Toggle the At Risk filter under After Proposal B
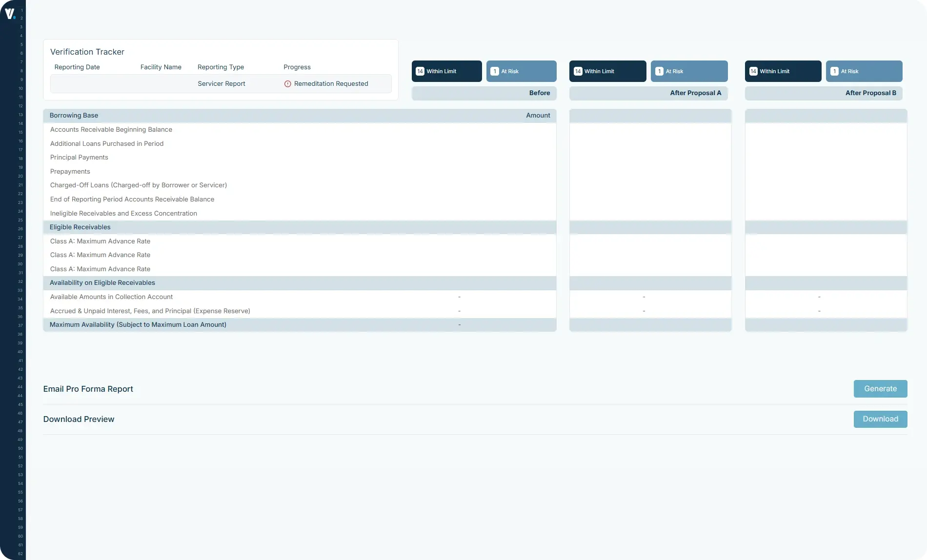Screen dimensions: 927x560 [x=864, y=71]
